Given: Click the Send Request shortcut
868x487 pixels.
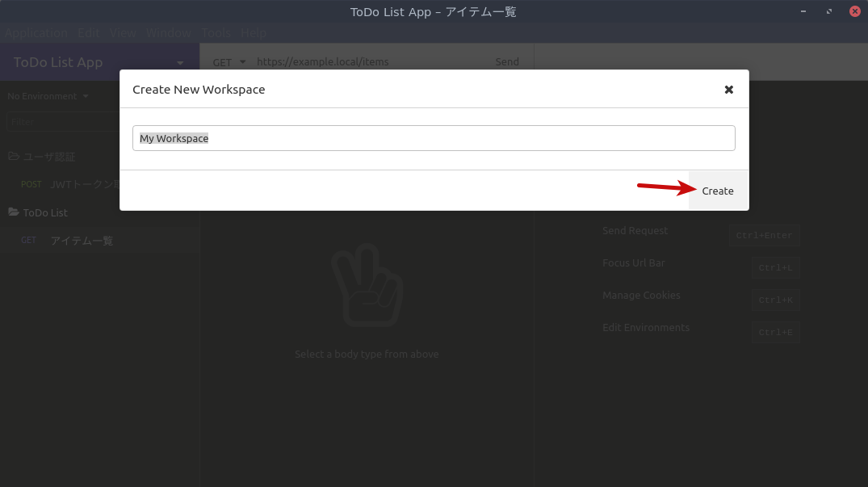Looking at the screenshot, I should tap(635, 230).
